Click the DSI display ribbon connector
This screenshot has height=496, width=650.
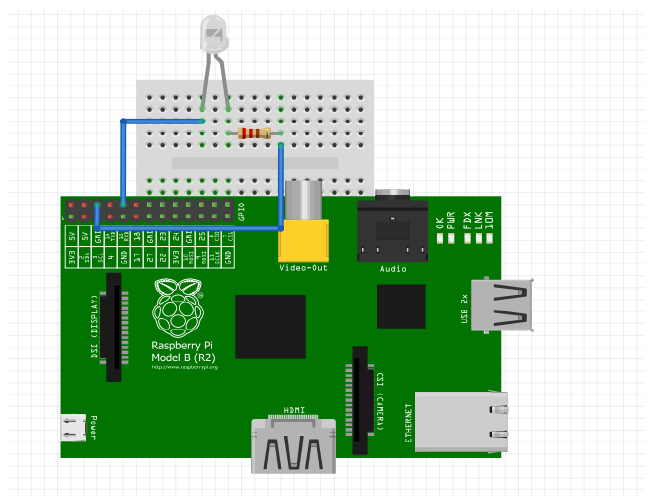[x=114, y=327]
